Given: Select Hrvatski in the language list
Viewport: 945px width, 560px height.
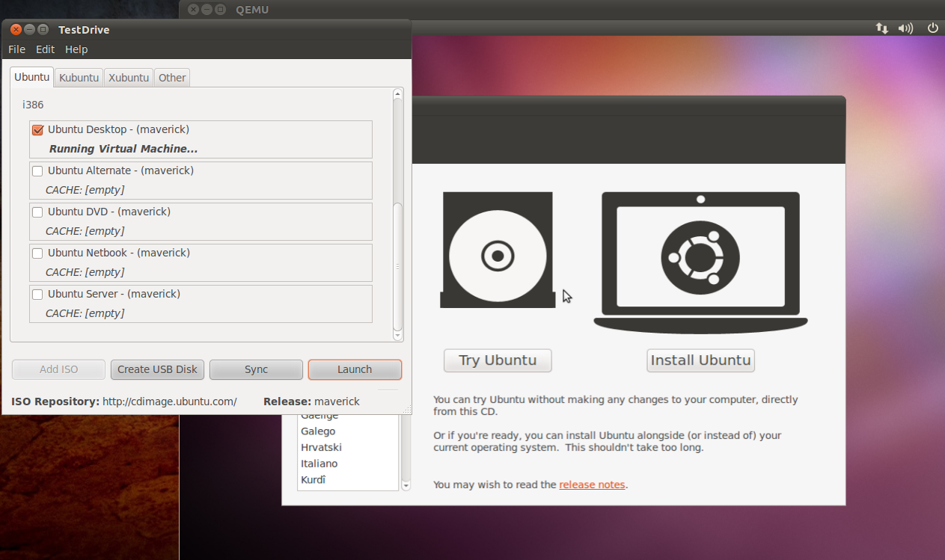Looking at the screenshot, I should pos(321,448).
